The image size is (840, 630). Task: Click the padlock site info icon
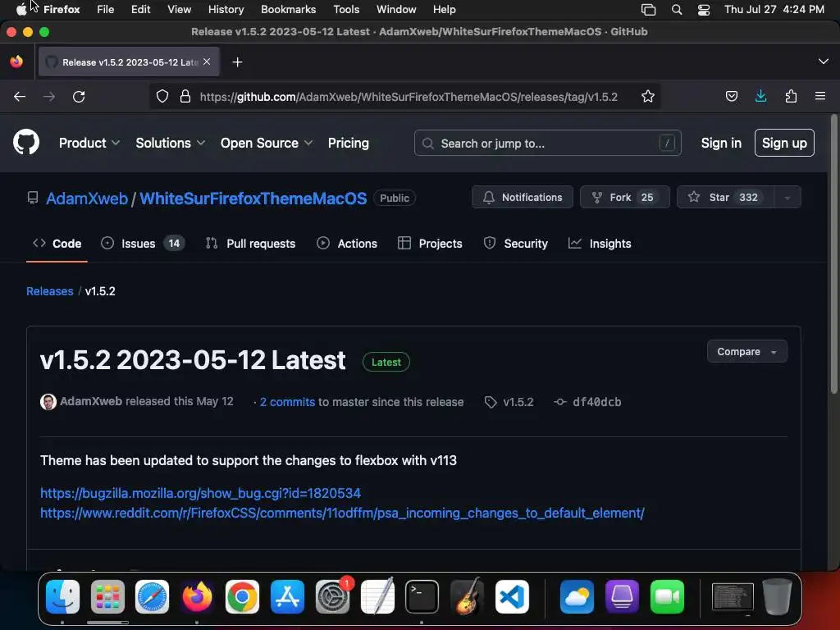tap(185, 97)
